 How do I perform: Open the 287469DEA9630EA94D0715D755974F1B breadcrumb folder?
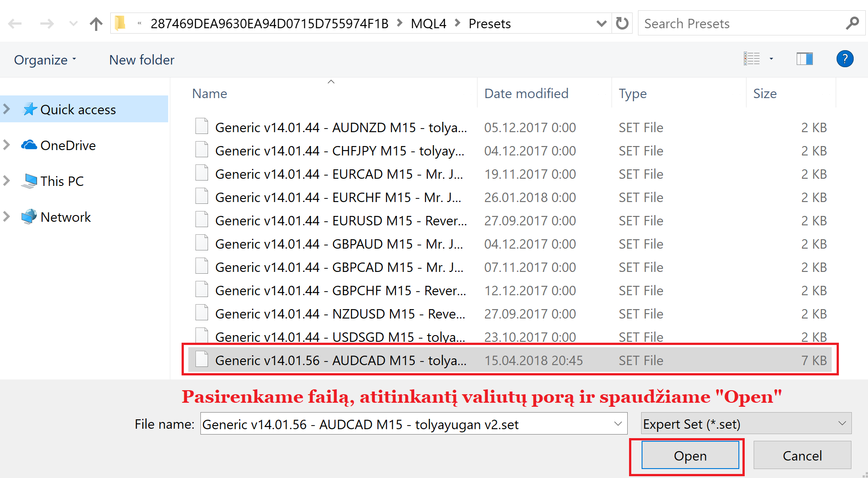pos(269,23)
